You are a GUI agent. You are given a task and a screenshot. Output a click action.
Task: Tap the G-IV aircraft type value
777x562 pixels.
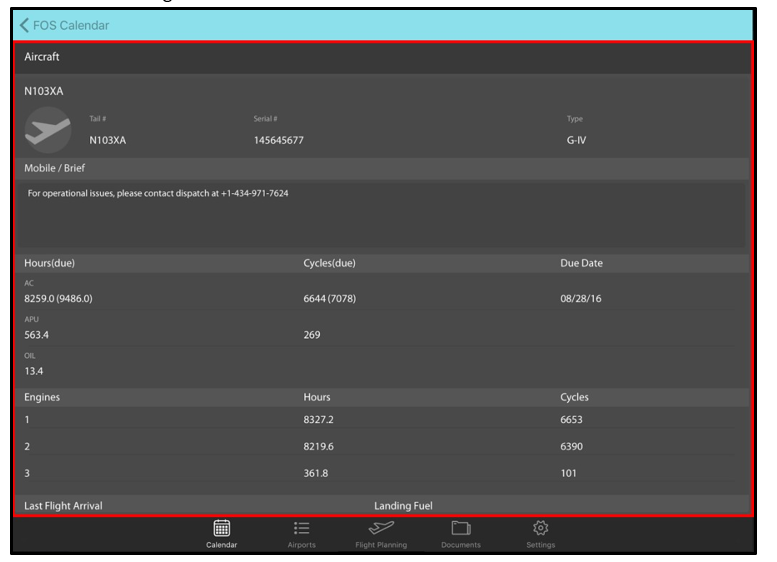click(576, 140)
